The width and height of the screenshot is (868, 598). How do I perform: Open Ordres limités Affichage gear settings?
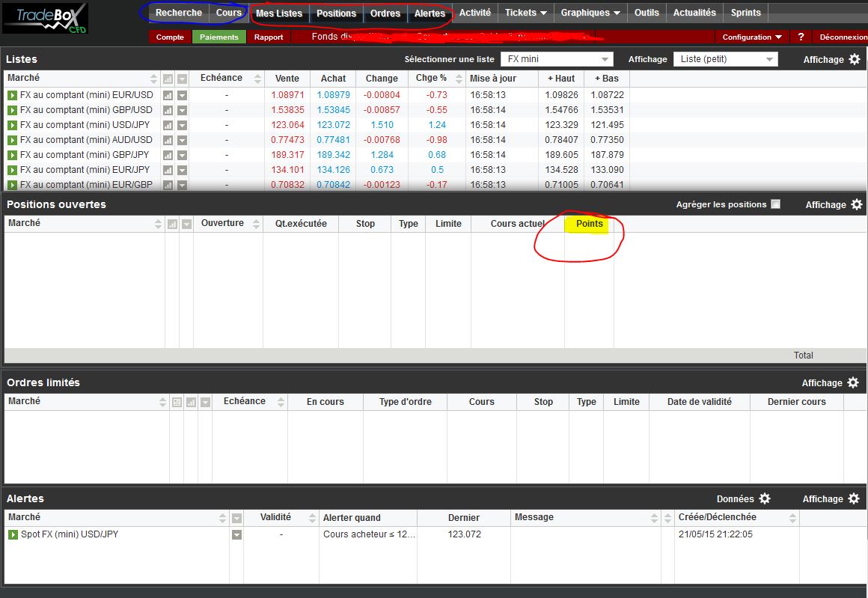pos(853,382)
